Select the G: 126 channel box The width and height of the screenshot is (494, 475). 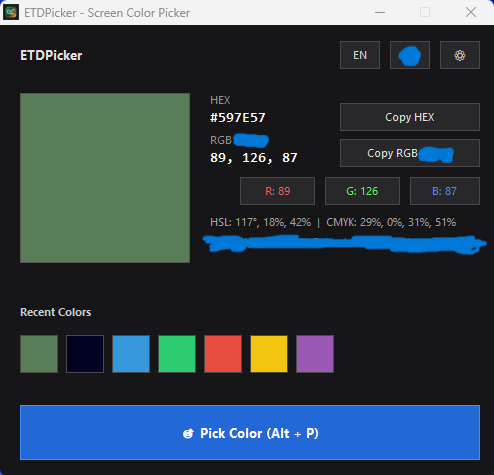pyautogui.click(x=362, y=191)
